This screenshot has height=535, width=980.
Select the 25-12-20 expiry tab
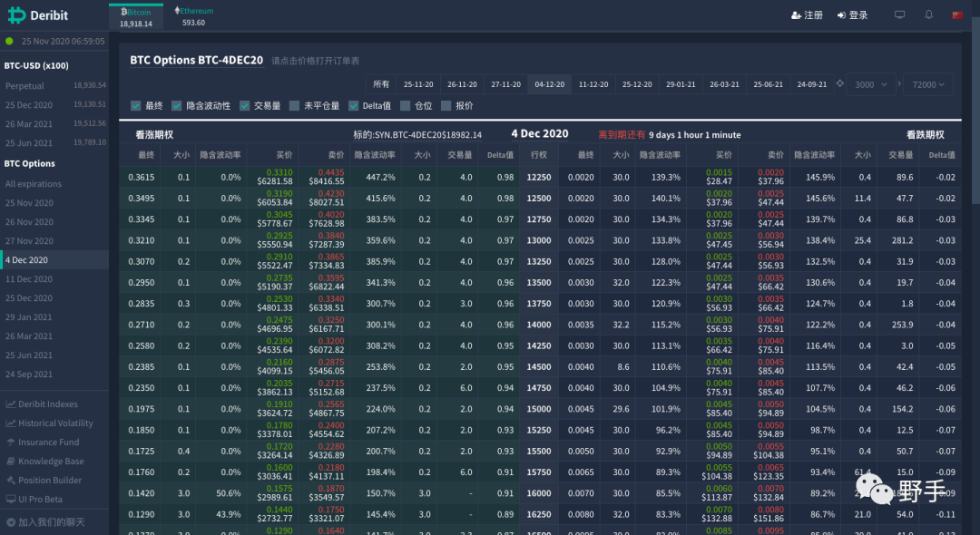(636, 84)
